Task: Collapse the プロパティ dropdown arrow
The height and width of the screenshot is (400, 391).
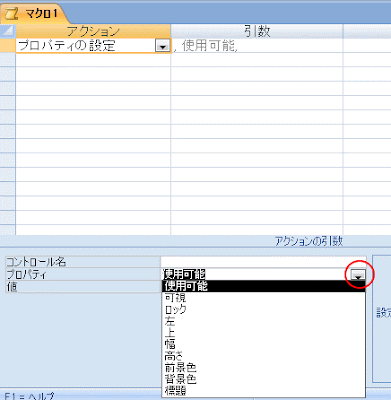Action: pyautogui.click(x=358, y=275)
